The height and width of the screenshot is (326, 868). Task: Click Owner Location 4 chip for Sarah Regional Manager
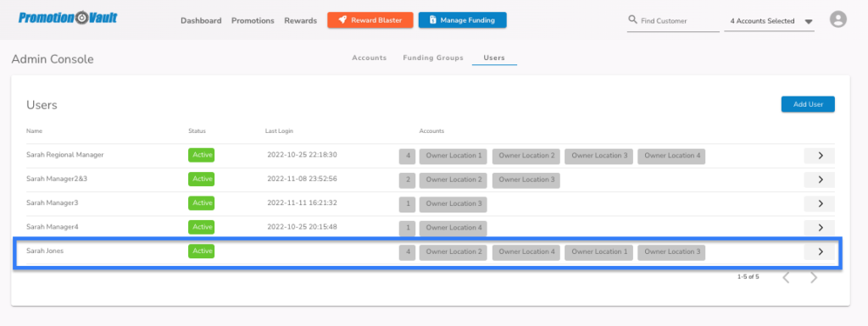672,157
